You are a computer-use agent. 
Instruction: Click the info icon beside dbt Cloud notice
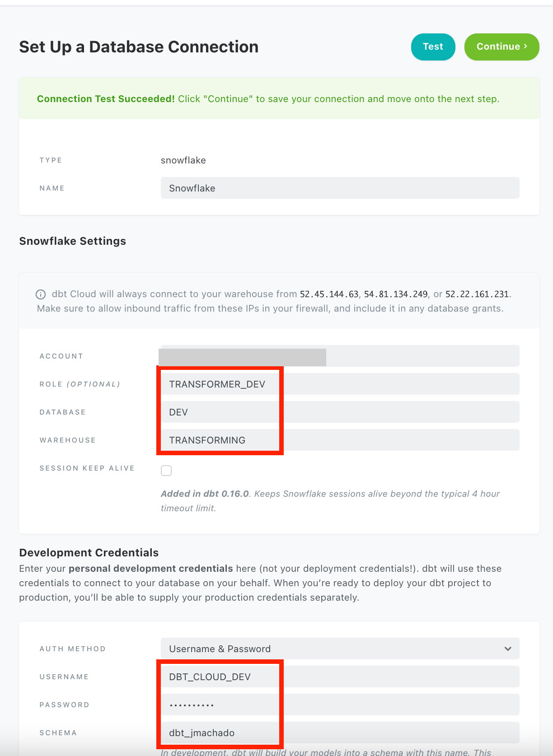[x=41, y=294]
